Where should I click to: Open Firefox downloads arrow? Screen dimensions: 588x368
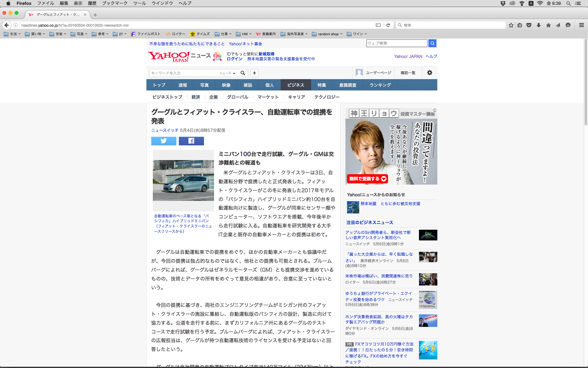point(538,25)
